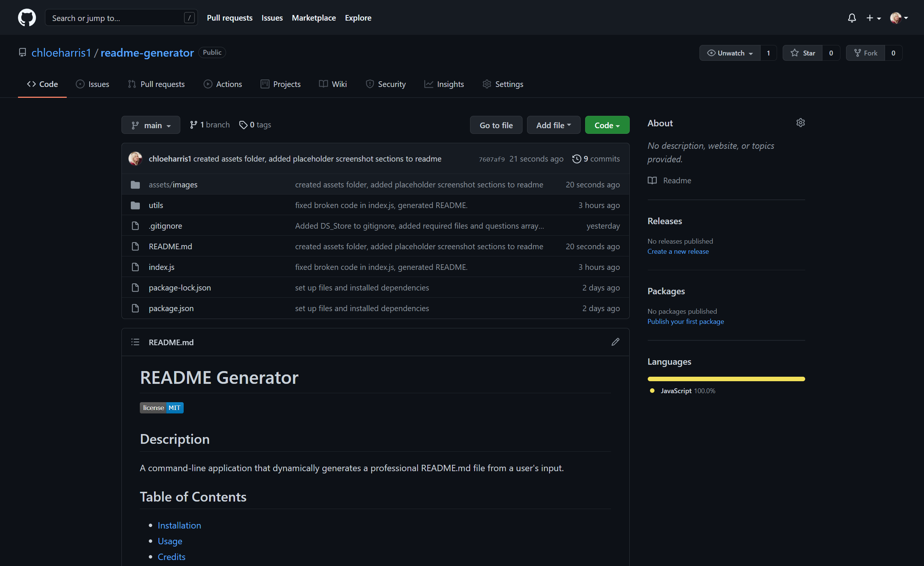Click the About section settings gear
Viewport: 924px width, 566px height.
click(x=801, y=122)
